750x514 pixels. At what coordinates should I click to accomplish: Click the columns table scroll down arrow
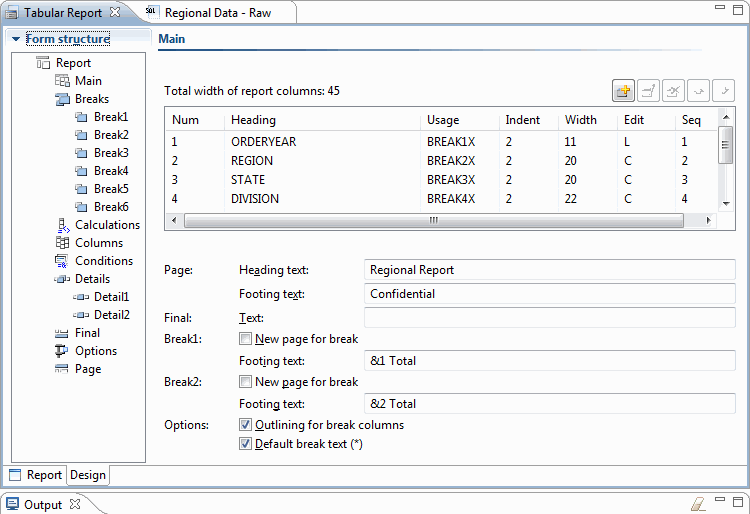click(726, 204)
